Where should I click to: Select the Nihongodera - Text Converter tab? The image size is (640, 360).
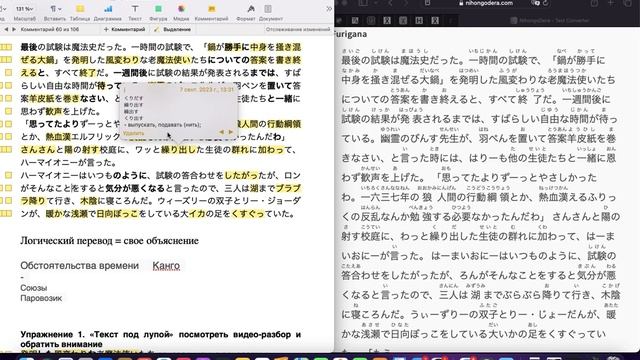[550, 20]
